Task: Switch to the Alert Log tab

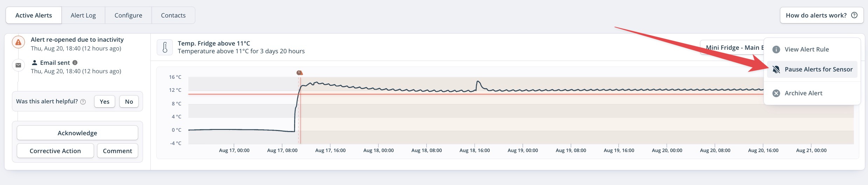Action: (x=83, y=15)
